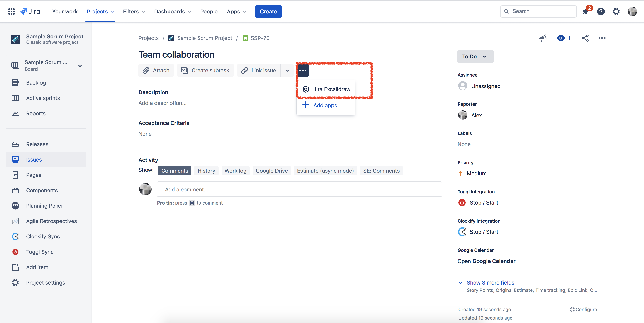The height and width of the screenshot is (323, 644).
Task: Toggle watching this issue eye icon
Action: (x=561, y=38)
